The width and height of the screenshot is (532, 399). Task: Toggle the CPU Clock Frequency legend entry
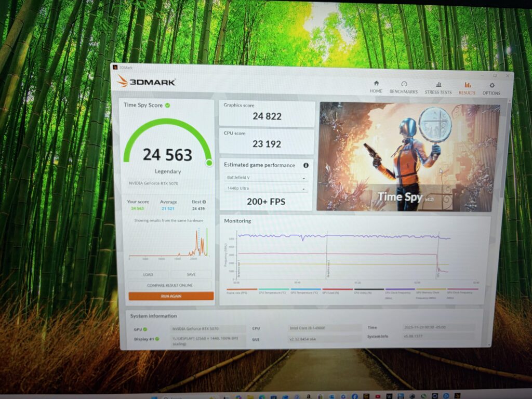[400, 293]
